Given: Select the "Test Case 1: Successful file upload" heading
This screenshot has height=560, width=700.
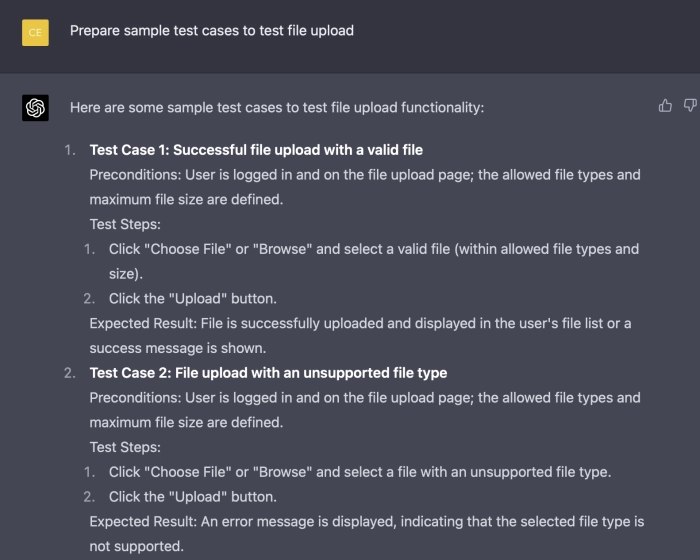Looking at the screenshot, I should (x=256, y=150).
